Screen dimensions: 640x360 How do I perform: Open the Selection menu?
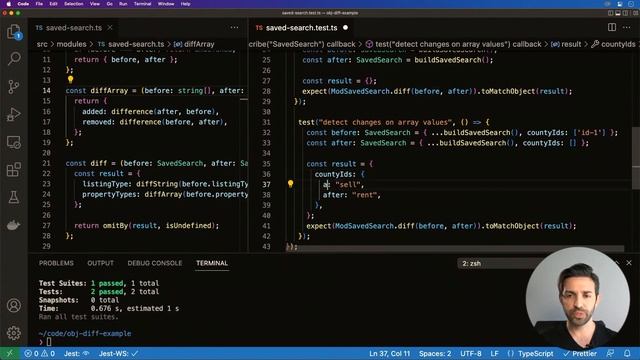pos(73,4)
